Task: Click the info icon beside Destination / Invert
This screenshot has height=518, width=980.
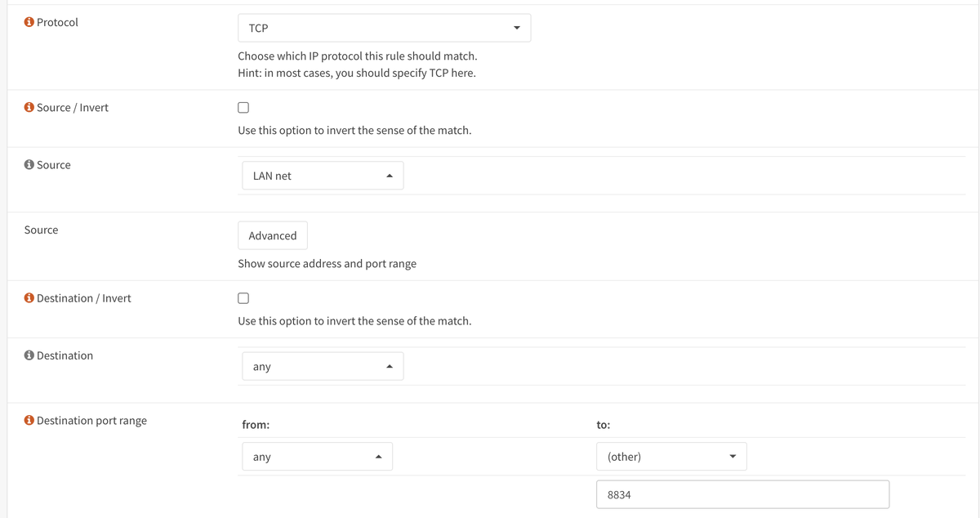Action: [x=29, y=298]
